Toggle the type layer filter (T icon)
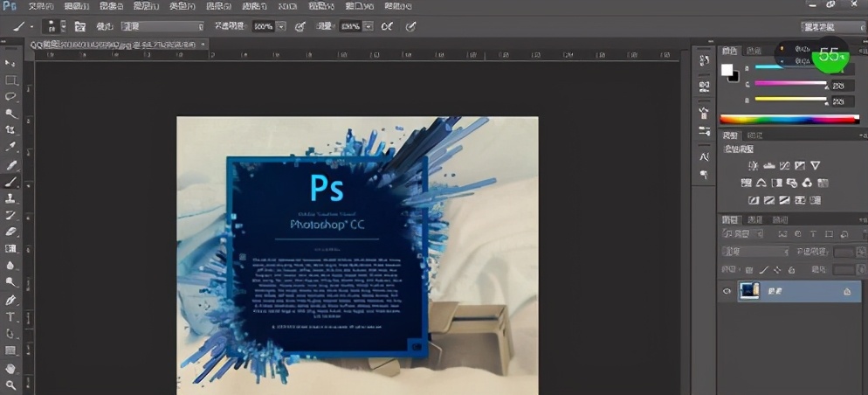The width and height of the screenshot is (868, 395). pyautogui.click(x=813, y=234)
